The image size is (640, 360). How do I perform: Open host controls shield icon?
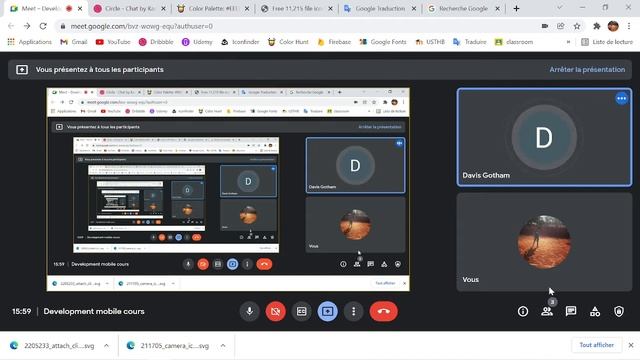click(x=619, y=311)
